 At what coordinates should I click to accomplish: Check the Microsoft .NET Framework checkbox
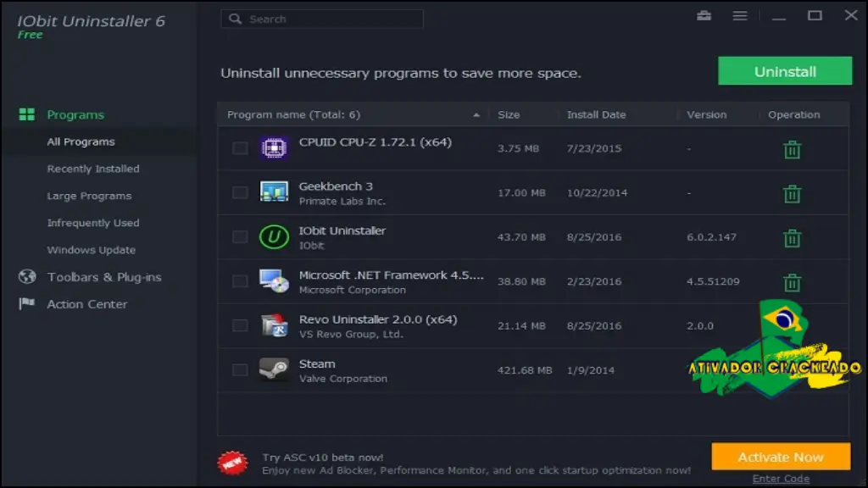pyautogui.click(x=240, y=281)
